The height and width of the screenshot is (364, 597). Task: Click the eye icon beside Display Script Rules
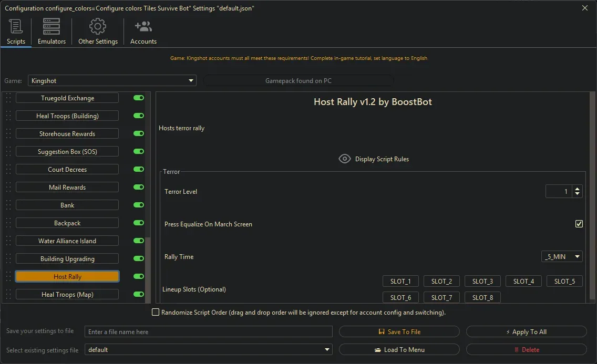pos(345,159)
